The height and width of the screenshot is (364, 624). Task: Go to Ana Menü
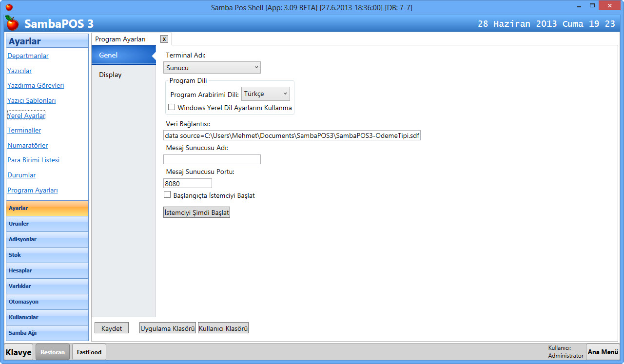(603, 352)
